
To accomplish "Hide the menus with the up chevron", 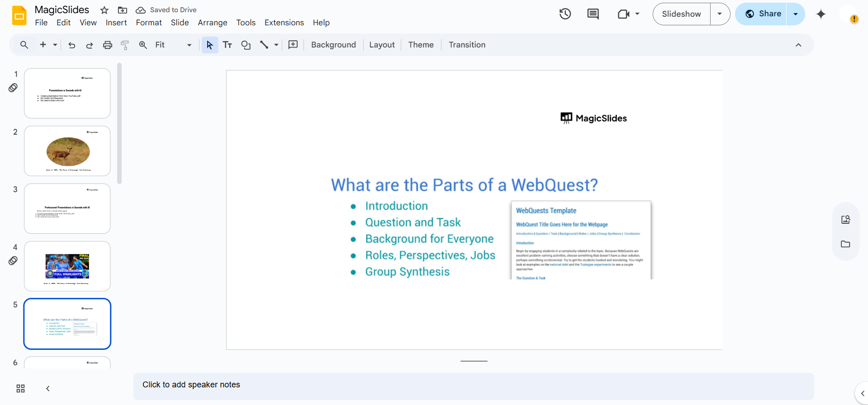I will click(798, 45).
